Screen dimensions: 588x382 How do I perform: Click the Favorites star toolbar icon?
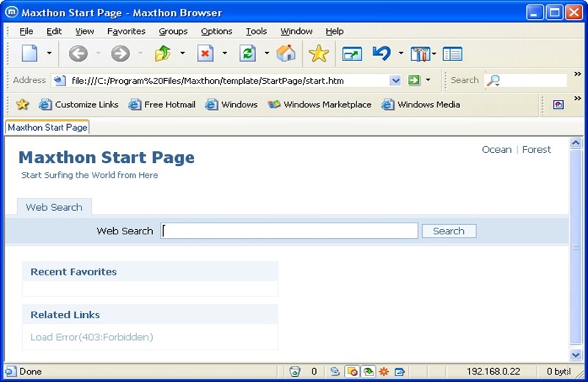pos(319,54)
